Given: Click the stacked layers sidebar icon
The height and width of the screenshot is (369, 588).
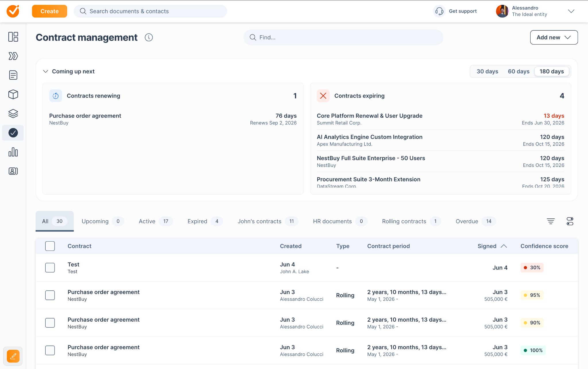Looking at the screenshot, I should click(x=13, y=114).
